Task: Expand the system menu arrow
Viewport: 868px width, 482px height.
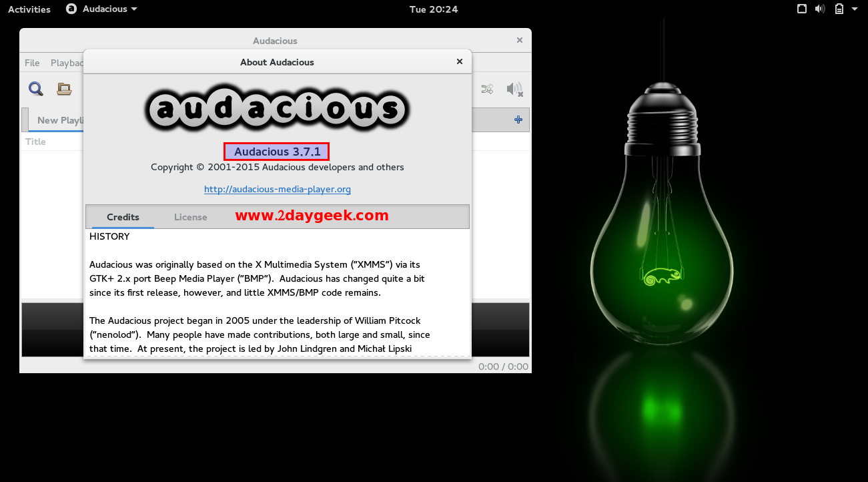Action: click(855, 9)
